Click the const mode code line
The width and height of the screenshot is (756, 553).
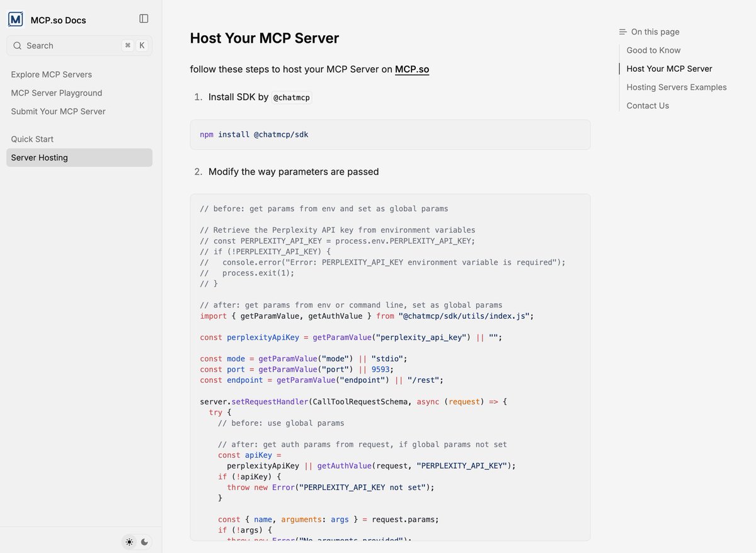click(304, 359)
